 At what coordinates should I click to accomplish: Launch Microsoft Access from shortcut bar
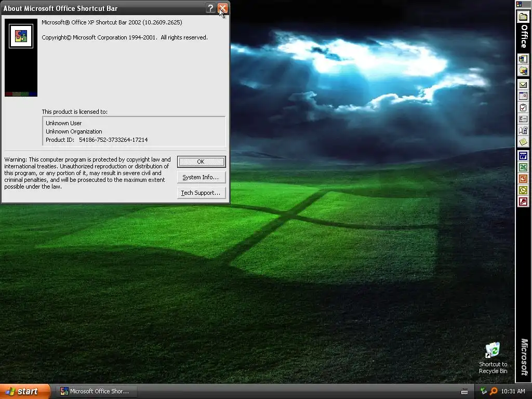point(523,202)
